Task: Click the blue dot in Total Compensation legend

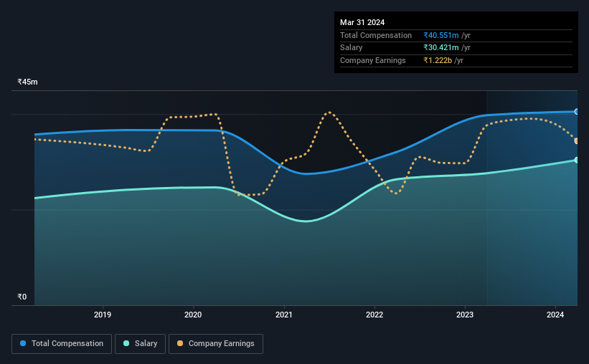Action: pos(23,343)
